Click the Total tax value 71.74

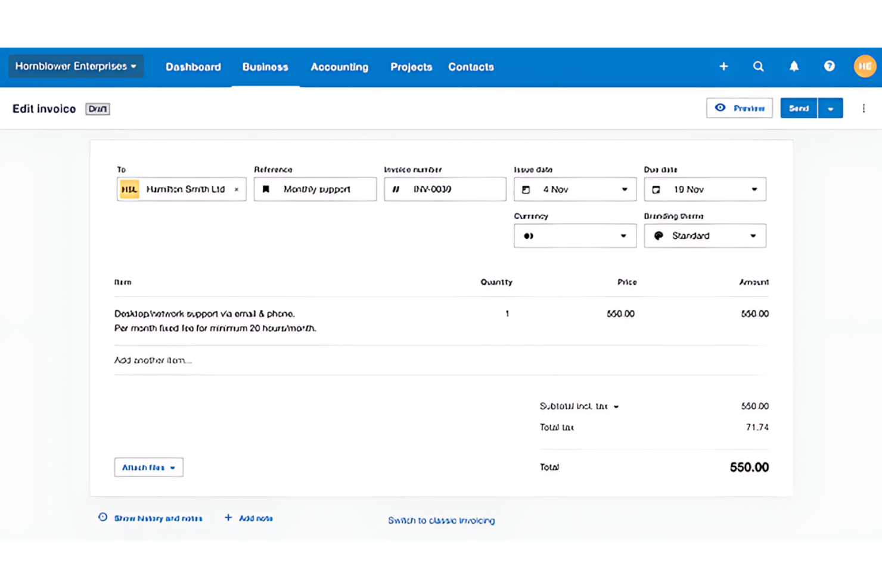pyautogui.click(x=757, y=427)
